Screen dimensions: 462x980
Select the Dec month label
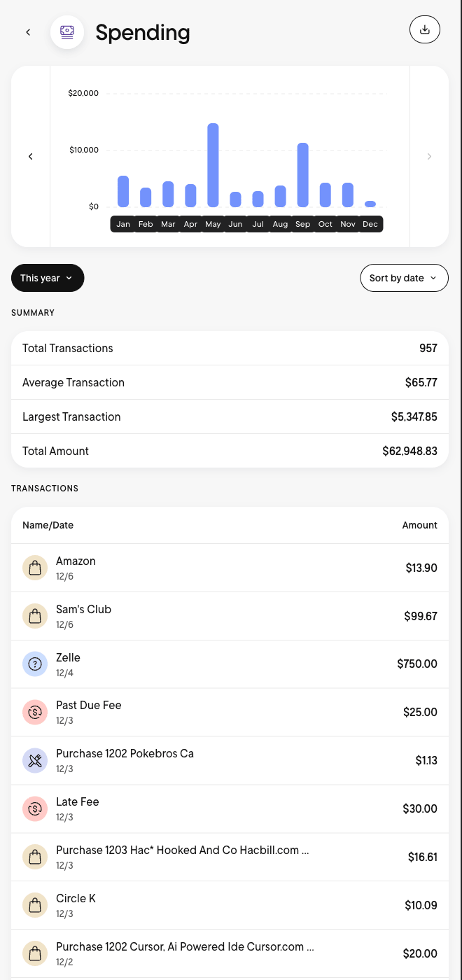(x=370, y=224)
